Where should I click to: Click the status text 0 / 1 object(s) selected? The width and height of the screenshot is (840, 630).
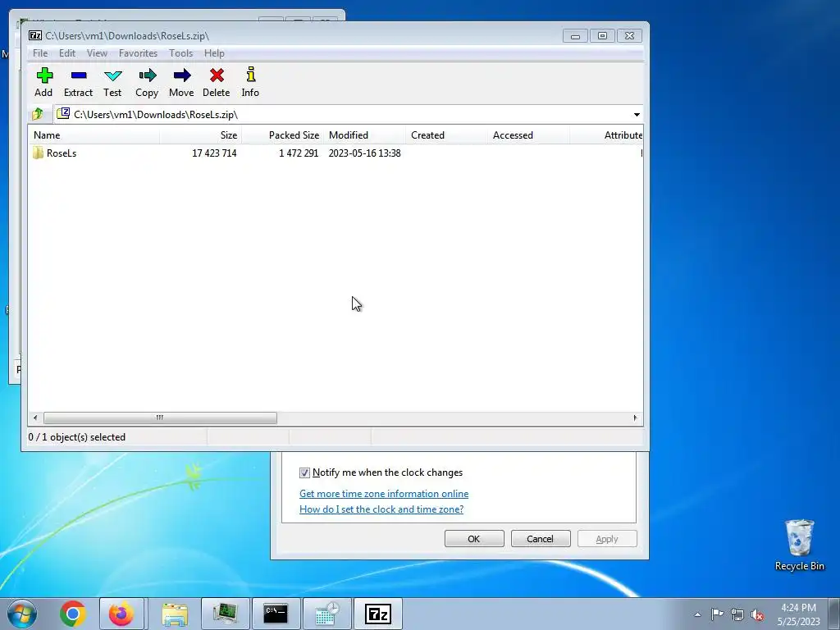[76, 437]
